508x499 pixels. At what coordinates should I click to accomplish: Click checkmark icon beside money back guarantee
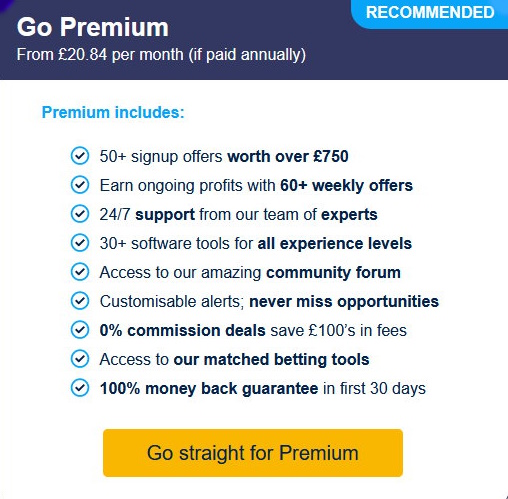(80, 388)
